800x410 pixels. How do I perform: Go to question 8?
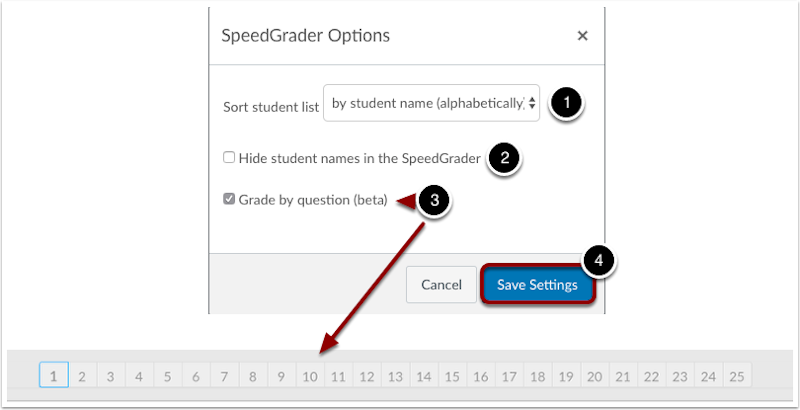coord(253,376)
